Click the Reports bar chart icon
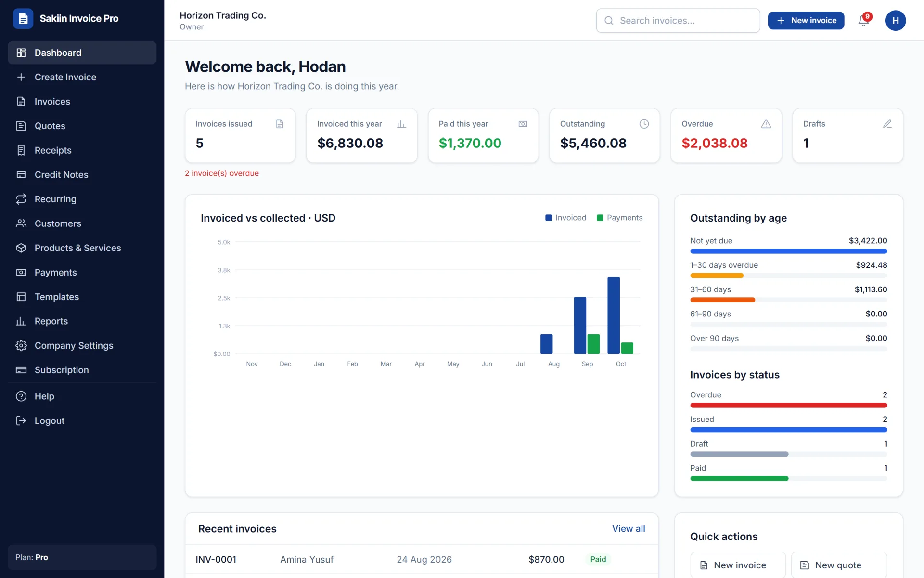The height and width of the screenshot is (578, 924). point(21,321)
